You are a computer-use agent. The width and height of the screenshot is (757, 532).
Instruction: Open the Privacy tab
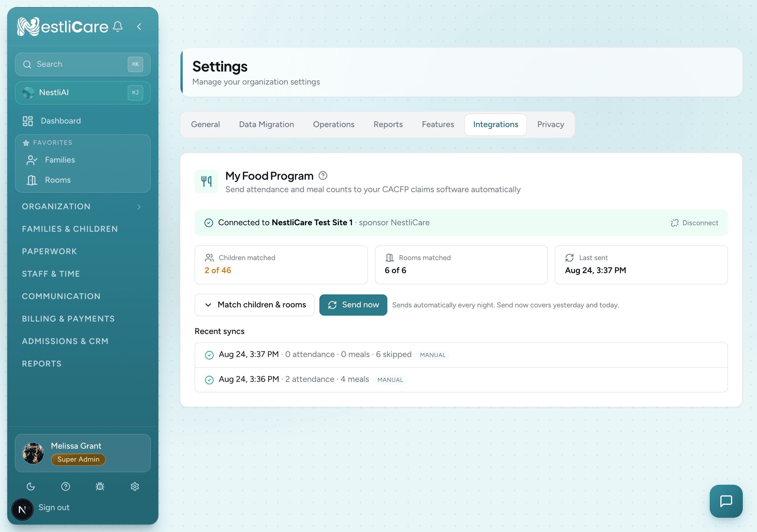pos(551,125)
